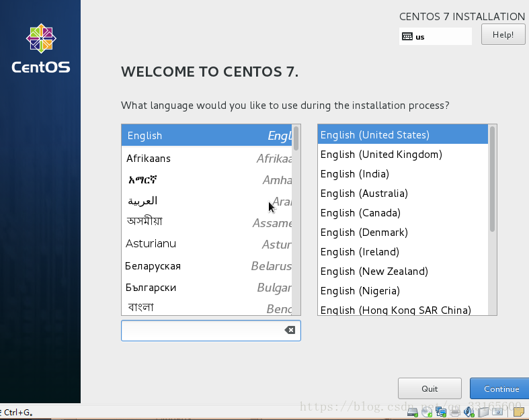Screen dimensions: 529x420
Task: Open the network adapter status icon
Action: point(441,412)
